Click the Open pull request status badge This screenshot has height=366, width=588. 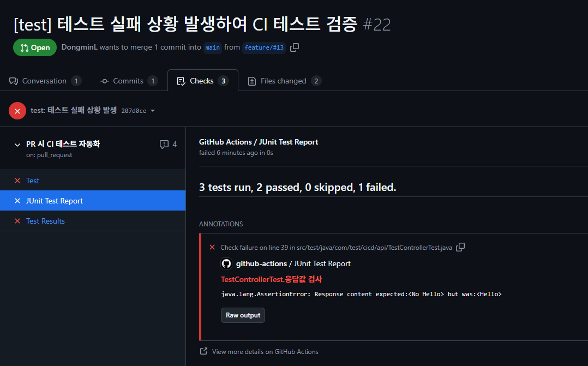pos(35,47)
